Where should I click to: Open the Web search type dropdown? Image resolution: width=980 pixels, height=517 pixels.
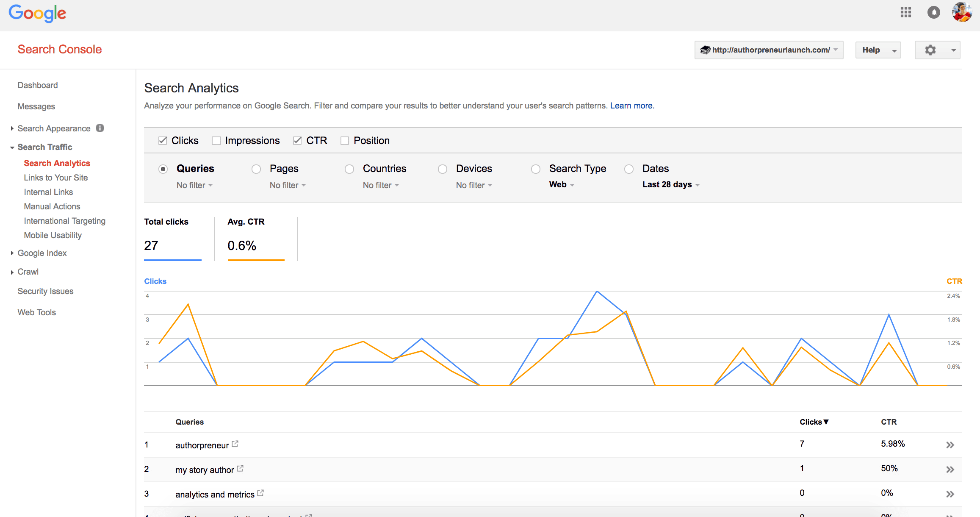pos(562,185)
